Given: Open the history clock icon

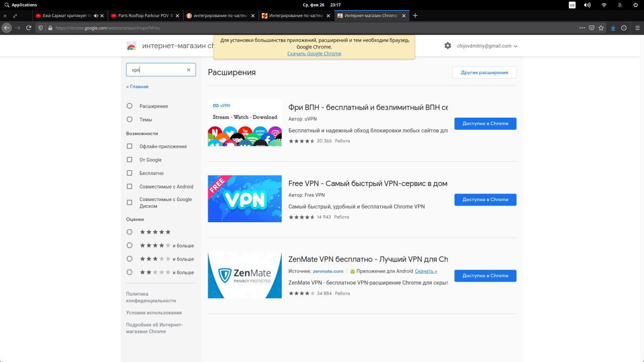Looking at the screenshot, I should [x=624, y=28].
